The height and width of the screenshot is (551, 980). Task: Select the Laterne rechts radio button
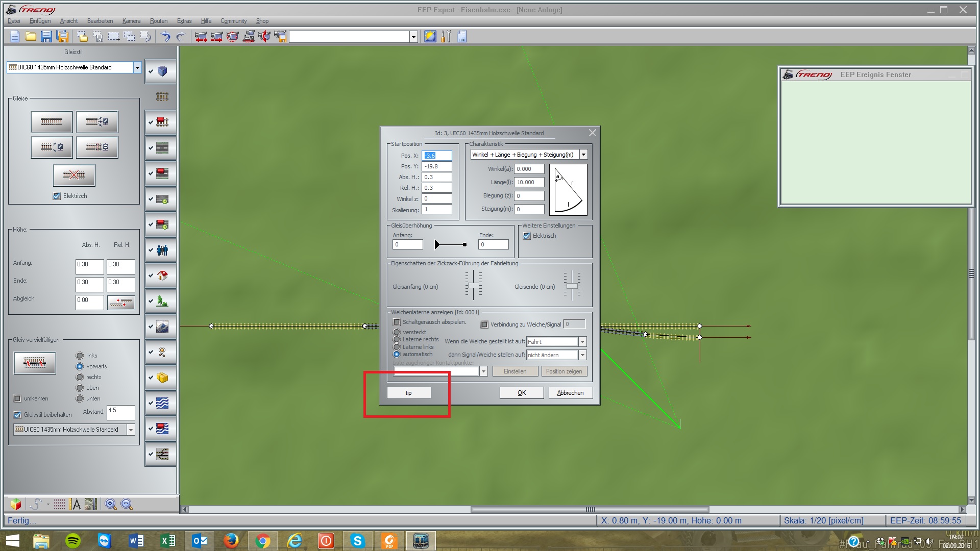tap(397, 339)
